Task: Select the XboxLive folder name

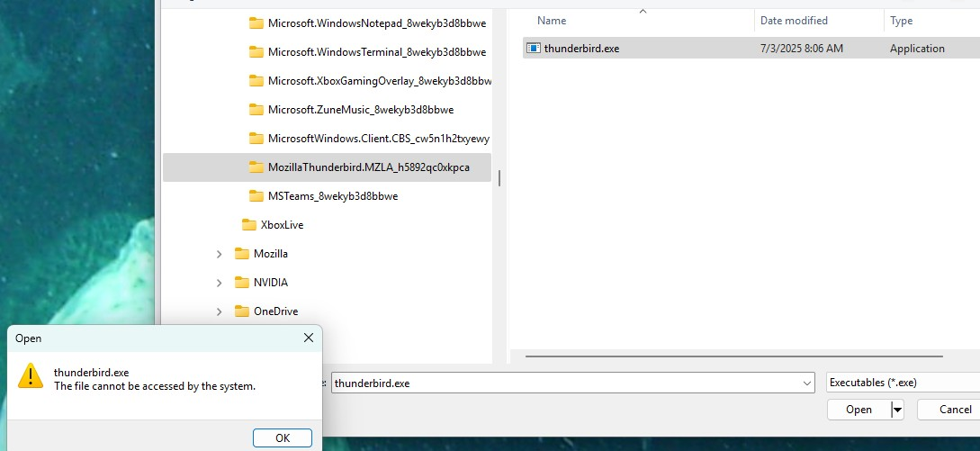Action: pos(282,224)
